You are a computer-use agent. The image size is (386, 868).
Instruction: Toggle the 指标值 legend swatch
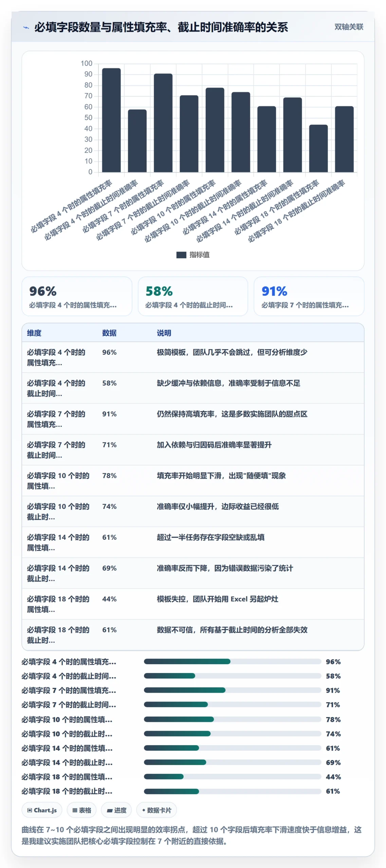pyautogui.click(x=181, y=255)
